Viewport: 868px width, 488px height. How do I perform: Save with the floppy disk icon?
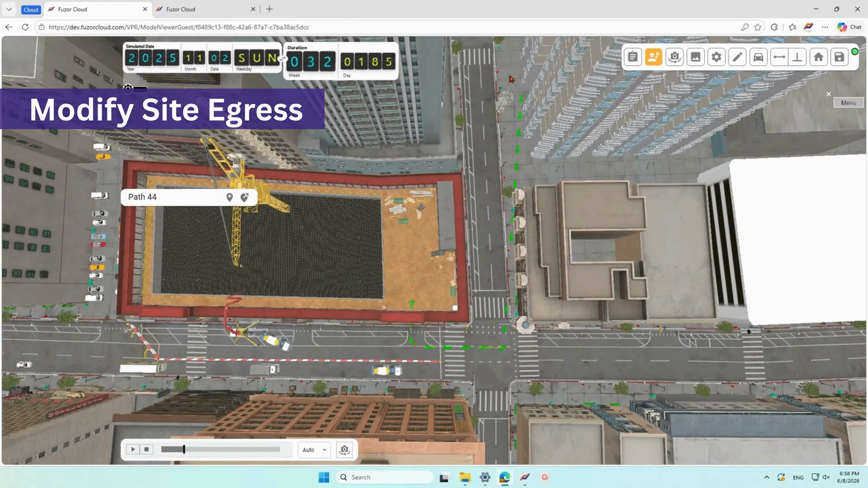coord(839,57)
